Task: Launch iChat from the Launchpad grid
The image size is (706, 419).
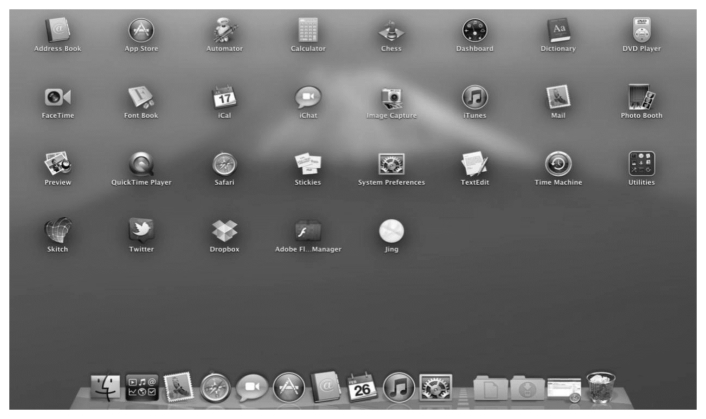Action: [x=308, y=97]
